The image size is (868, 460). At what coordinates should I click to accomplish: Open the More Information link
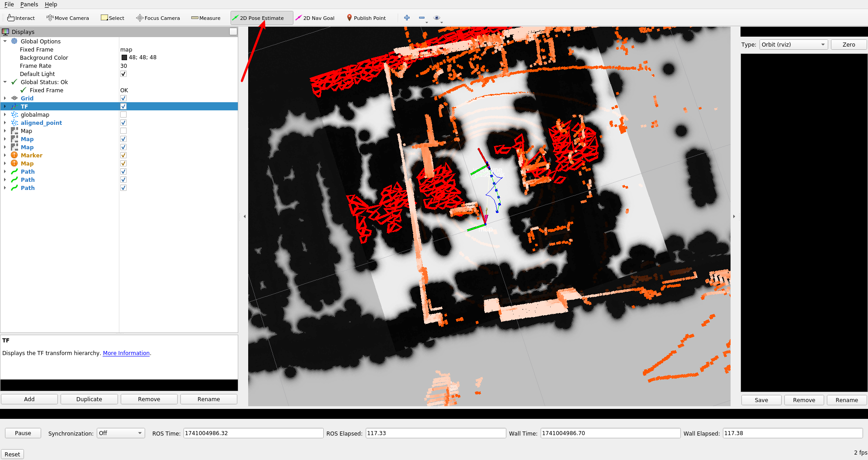click(x=126, y=353)
